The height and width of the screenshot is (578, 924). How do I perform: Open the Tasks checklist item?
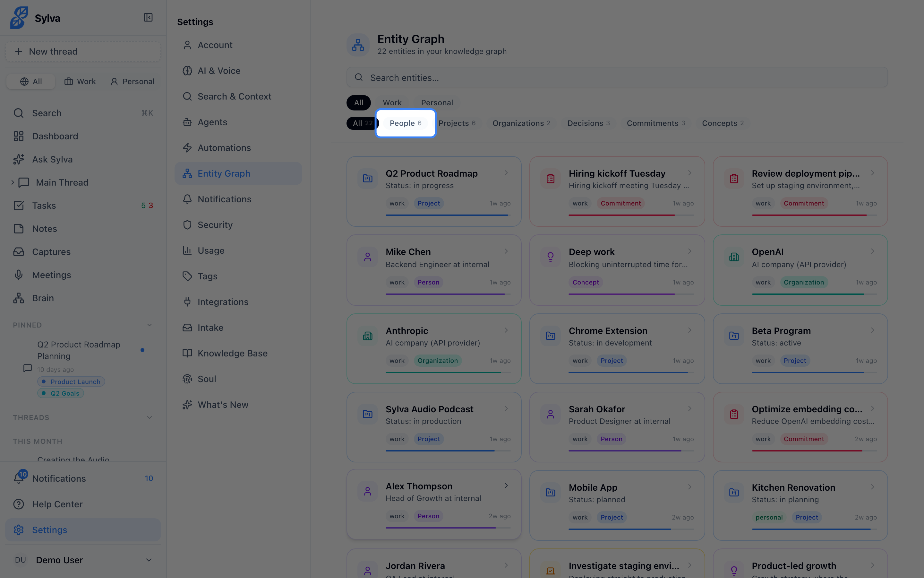(x=83, y=205)
